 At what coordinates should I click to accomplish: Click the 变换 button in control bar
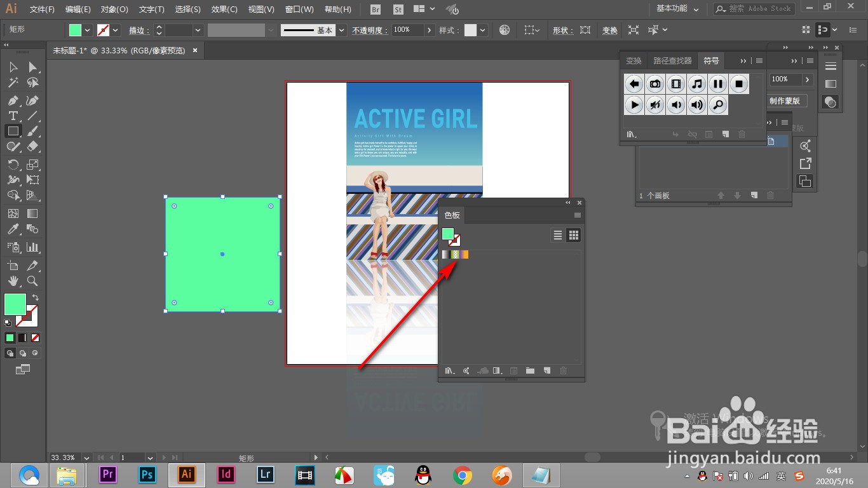[610, 30]
